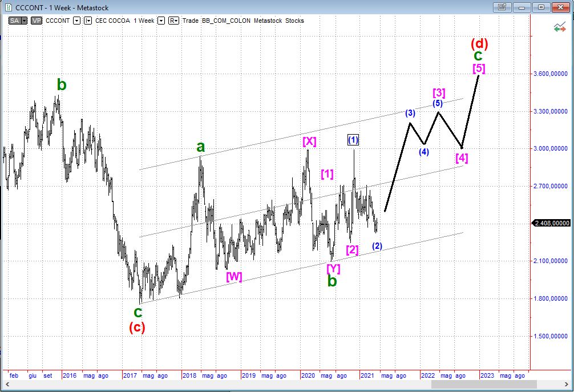
Task: Select the magenta [W] wave label
Action: point(234,276)
